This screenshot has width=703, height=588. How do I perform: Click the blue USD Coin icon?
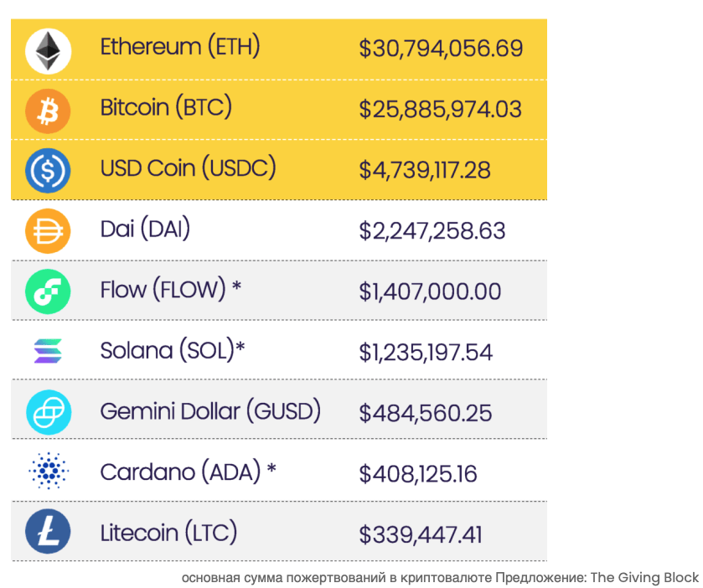tap(48, 171)
